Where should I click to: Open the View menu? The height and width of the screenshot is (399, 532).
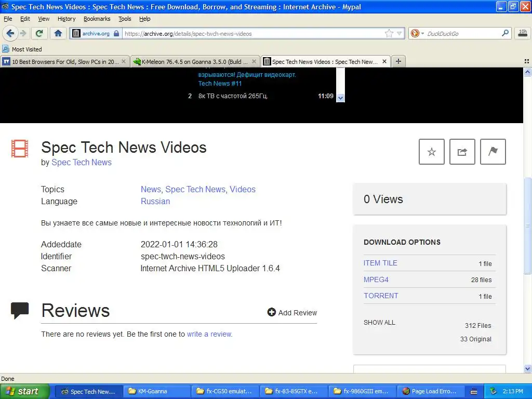point(44,19)
